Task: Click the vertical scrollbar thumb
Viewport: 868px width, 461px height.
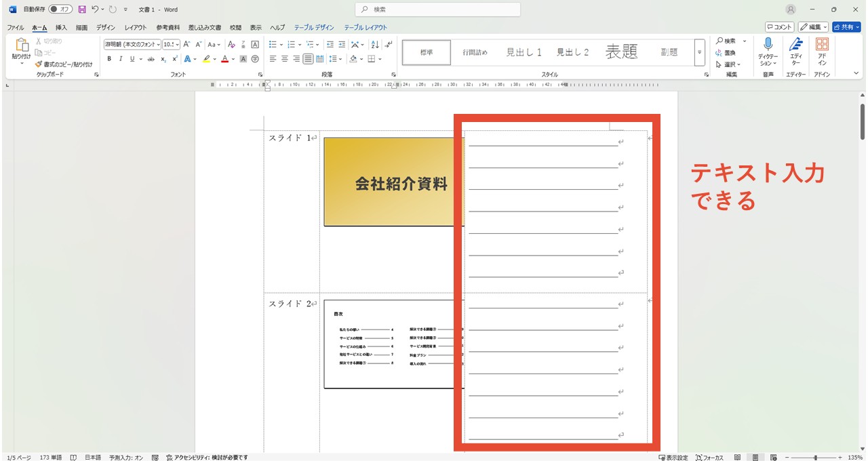Action: [863, 121]
